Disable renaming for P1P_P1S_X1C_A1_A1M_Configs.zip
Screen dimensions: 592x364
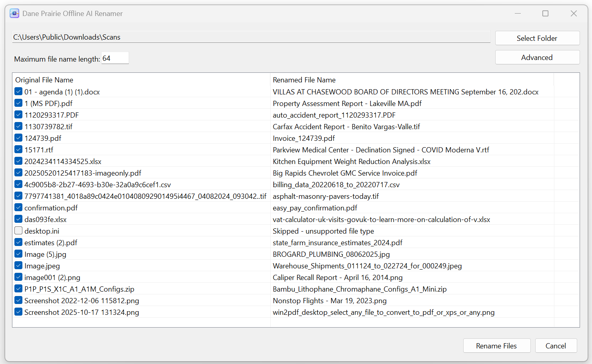click(x=18, y=288)
